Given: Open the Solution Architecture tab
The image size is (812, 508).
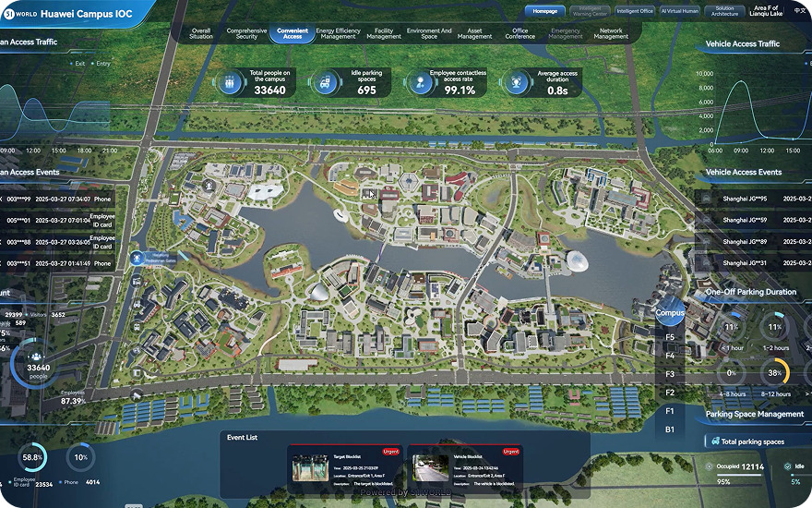Looking at the screenshot, I should 724,11.
